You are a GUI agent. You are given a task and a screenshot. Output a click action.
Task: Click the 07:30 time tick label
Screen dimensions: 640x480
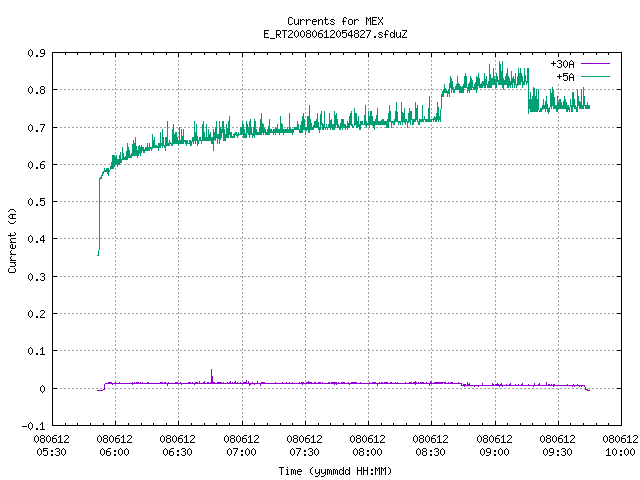[304, 452]
